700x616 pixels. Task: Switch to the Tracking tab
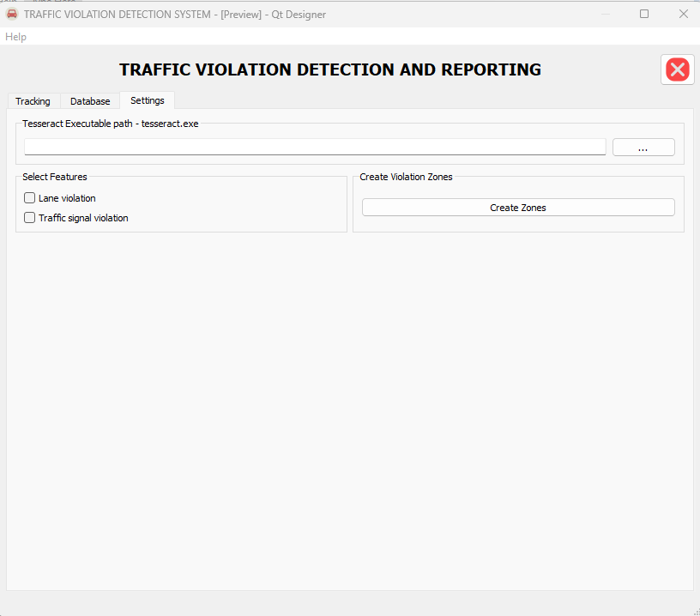click(33, 101)
